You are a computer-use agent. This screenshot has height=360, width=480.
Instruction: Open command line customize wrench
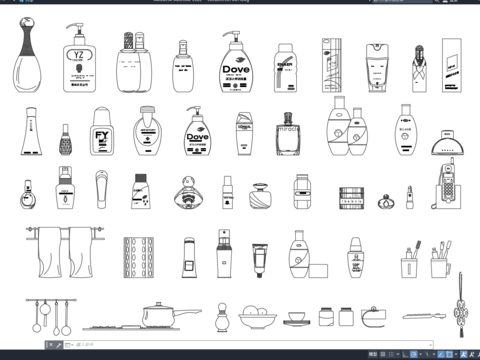click(59, 345)
